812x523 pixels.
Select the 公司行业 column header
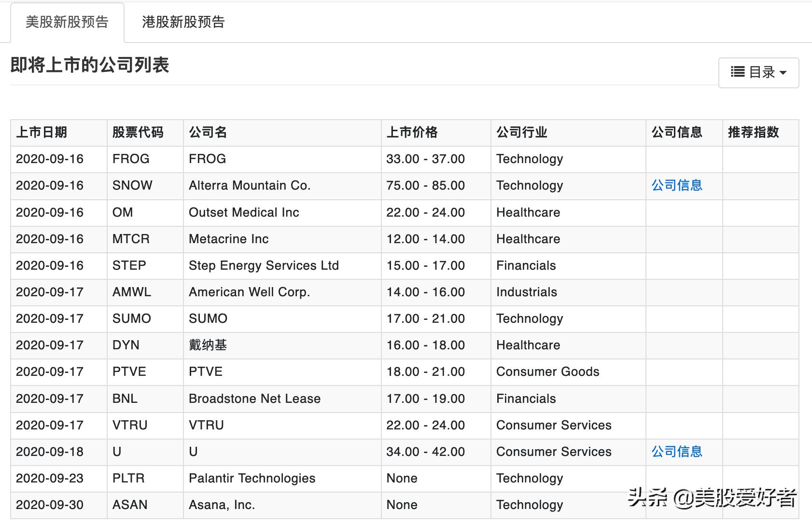tap(522, 132)
